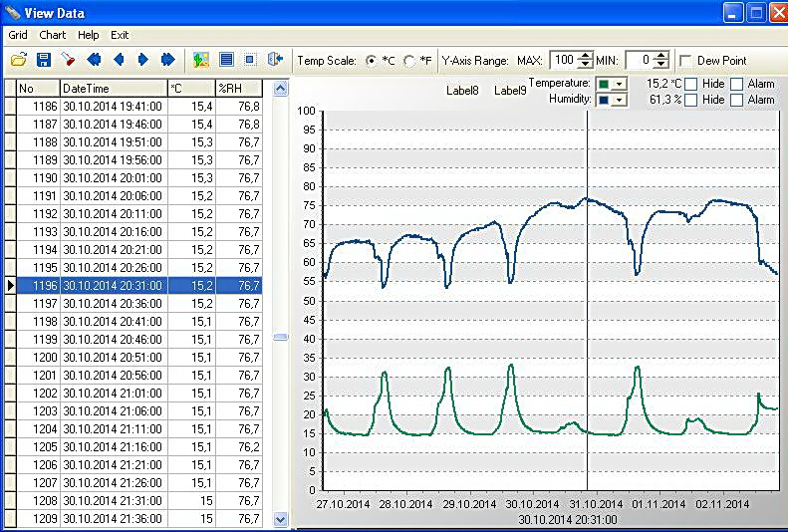
Task: Click the DateTime column header
Action: [x=113, y=88]
